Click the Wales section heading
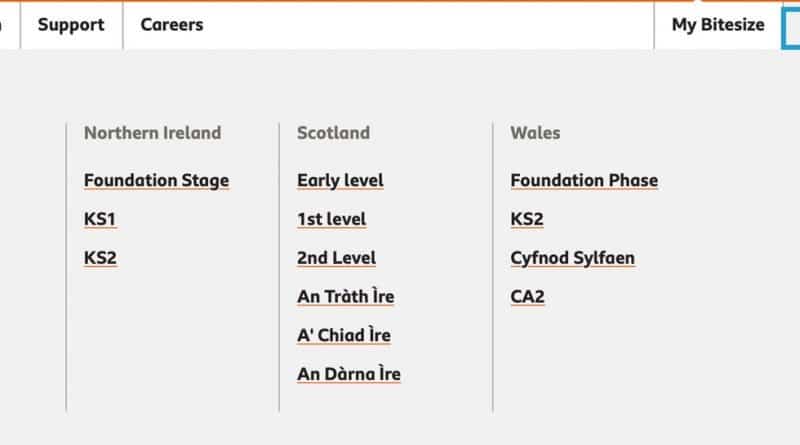This screenshot has width=800, height=445. (535, 133)
